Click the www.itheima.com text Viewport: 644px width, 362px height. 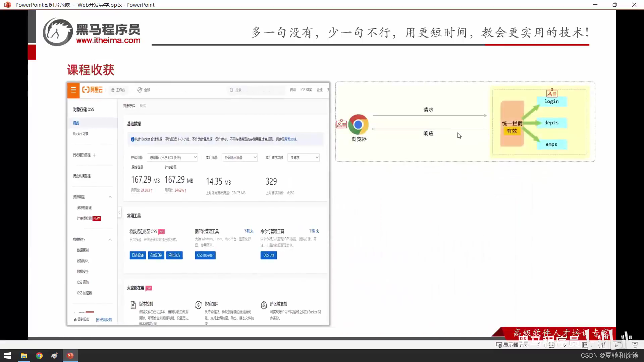(108, 40)
